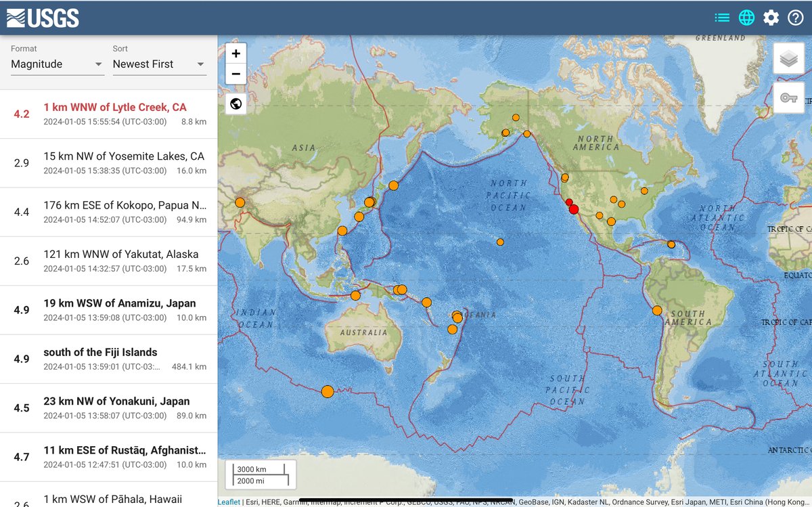Open the earthquake list settings via list icon
Viewport: 812px width, 507px height.
tap(721, 17)
